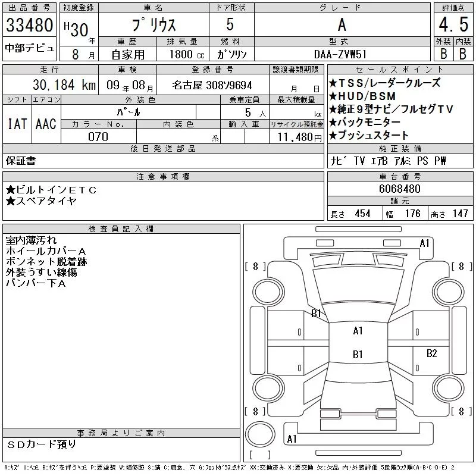Screen dimensions: 476x476
Task: Click lot number 33480
Action: coord(29,25)
